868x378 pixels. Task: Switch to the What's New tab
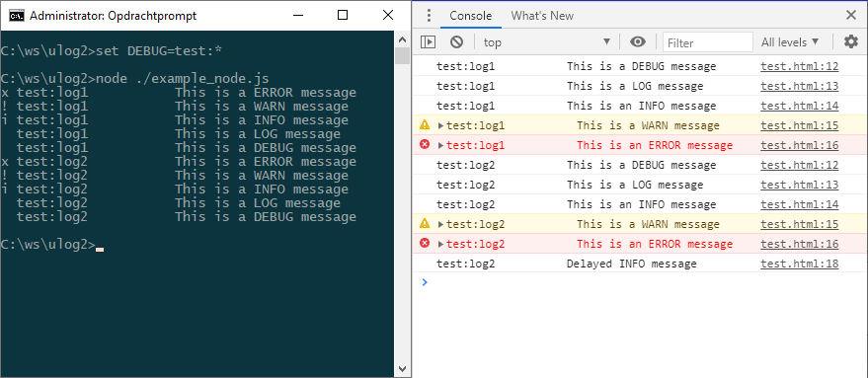(542, 16)
